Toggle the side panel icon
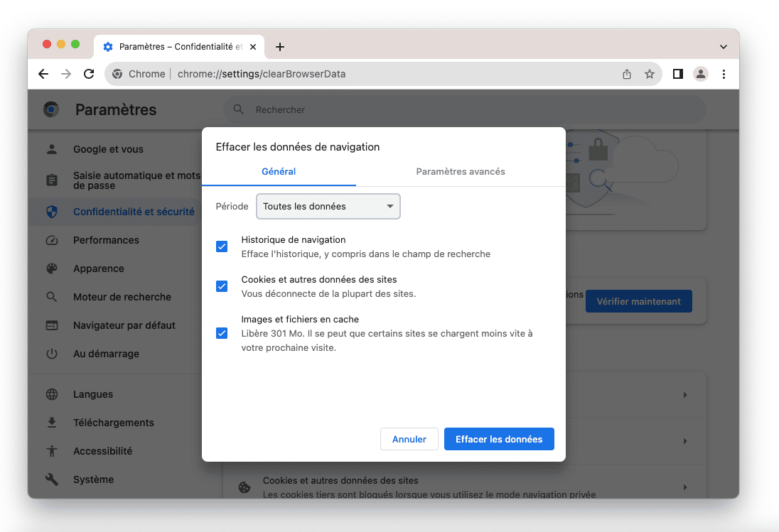The width and height of the screenshot is (779, 532). [677, 74]
